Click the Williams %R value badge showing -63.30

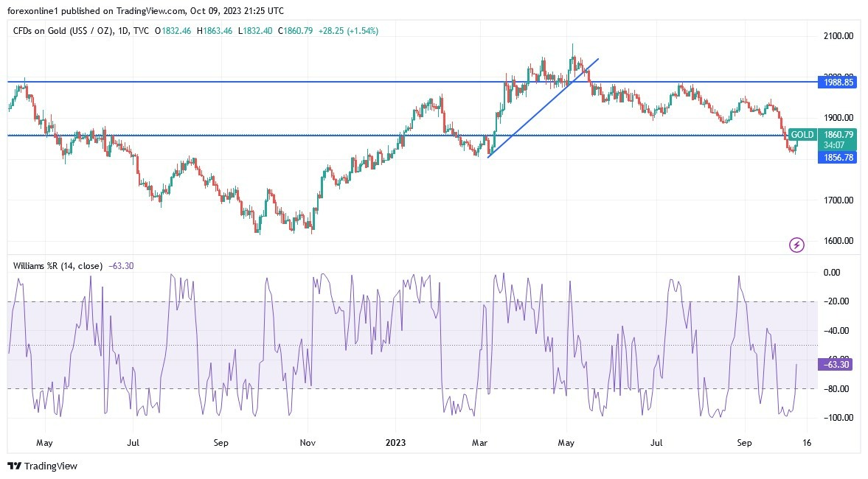click(835, 363)
